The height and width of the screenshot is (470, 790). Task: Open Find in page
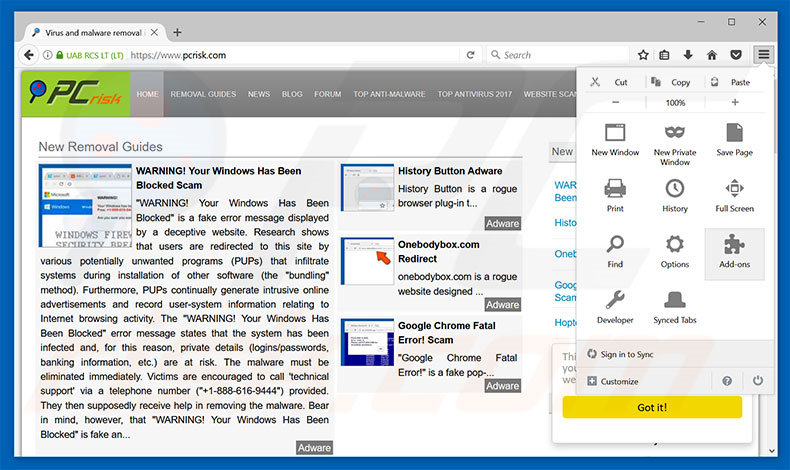pyautogui.click(x=615, y=251)
